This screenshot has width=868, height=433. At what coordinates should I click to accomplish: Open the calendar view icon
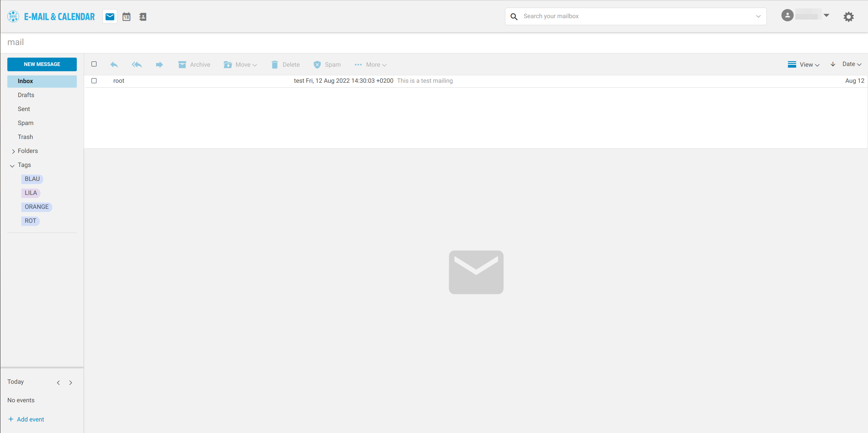[x=126, y=16]
